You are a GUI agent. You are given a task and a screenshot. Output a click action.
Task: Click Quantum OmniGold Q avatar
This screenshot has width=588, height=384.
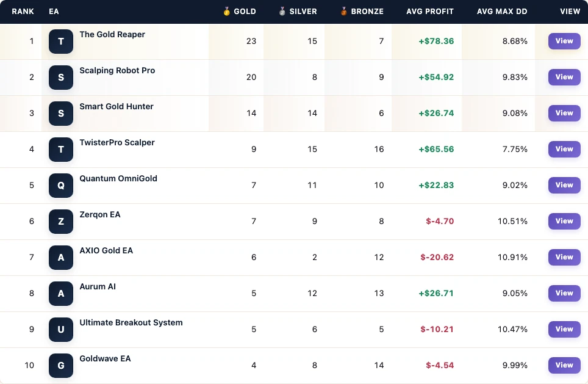[x=61, y=186]
